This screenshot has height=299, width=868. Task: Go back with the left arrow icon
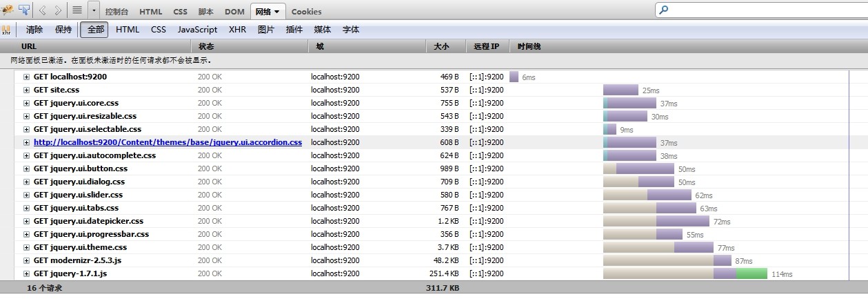[x=43, y=10]
